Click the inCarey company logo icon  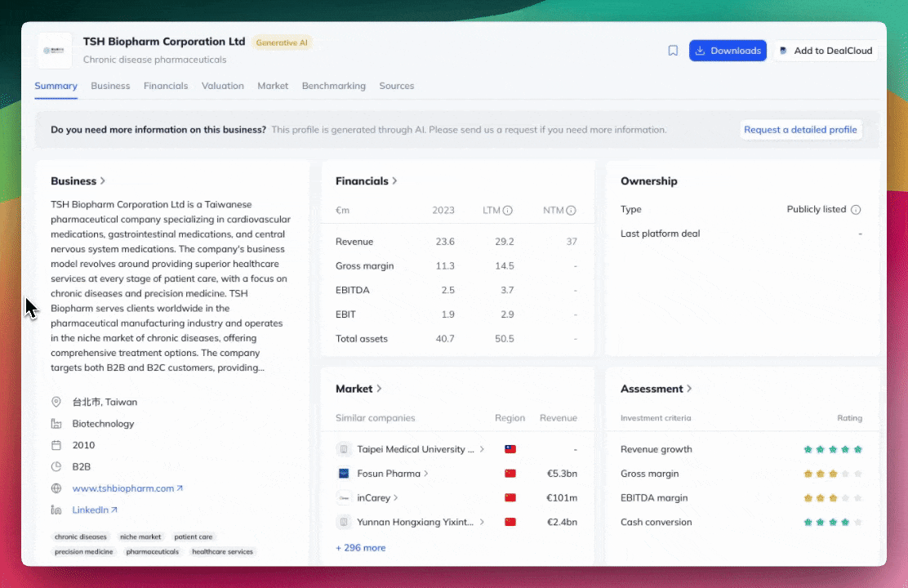coord(344,498)
